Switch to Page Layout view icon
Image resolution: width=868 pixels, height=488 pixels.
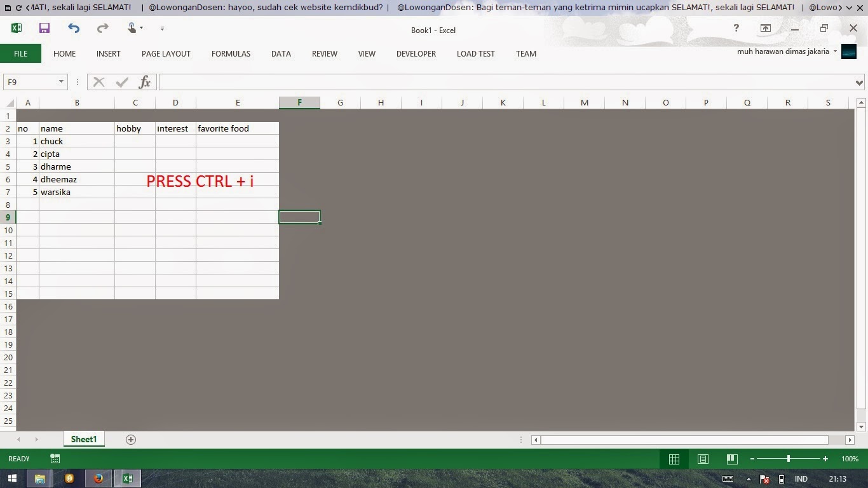pyautogui.click(x=703, y=459)
